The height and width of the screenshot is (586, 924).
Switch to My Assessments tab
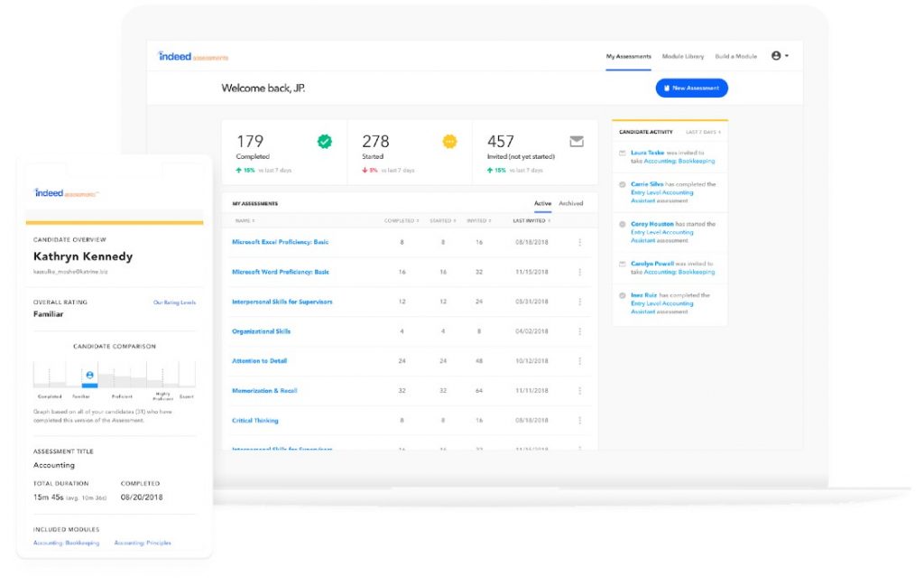(x=629, y=57)
